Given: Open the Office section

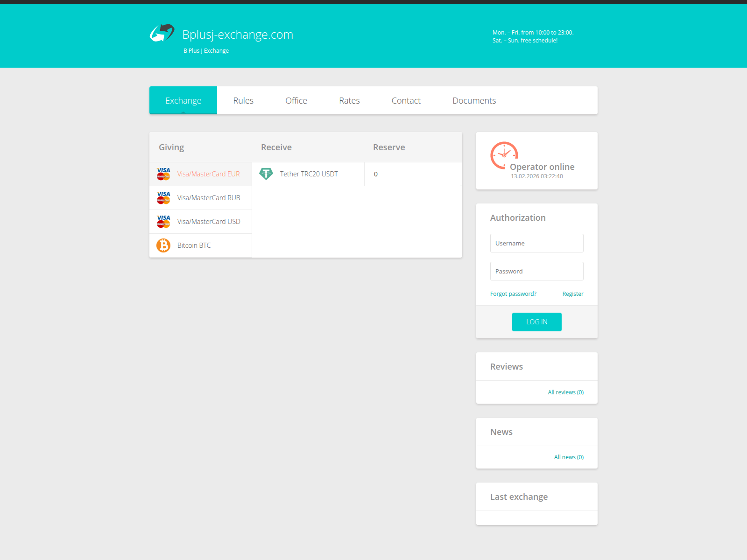Looking at the screenshot, I should pos(296,100).
